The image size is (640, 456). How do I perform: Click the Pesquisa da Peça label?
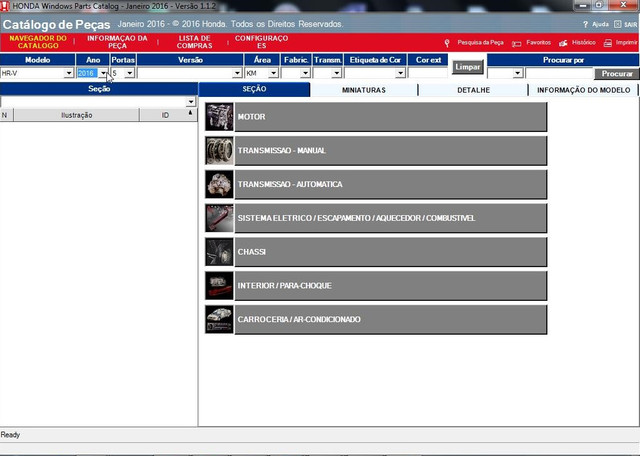click(480, 42)
